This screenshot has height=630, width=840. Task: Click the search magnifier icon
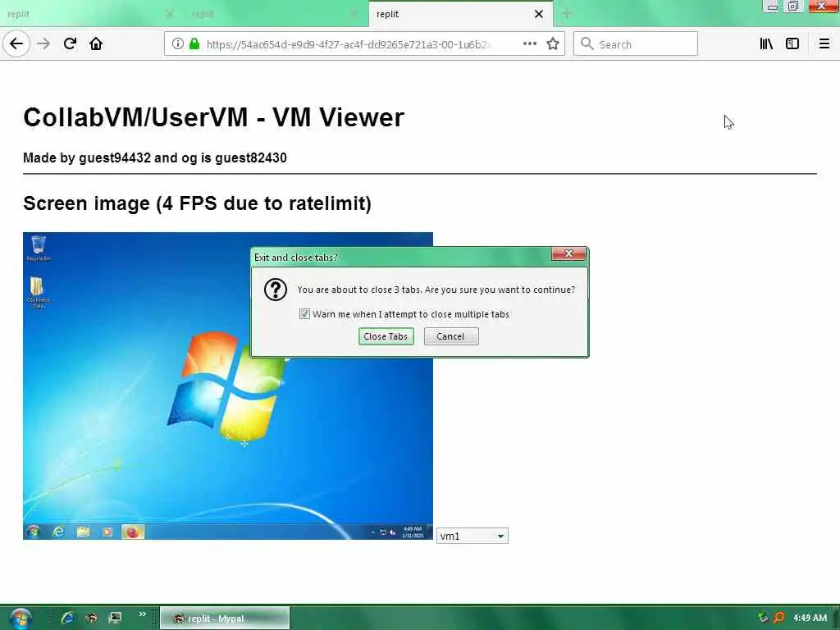(x=587, y=44)
